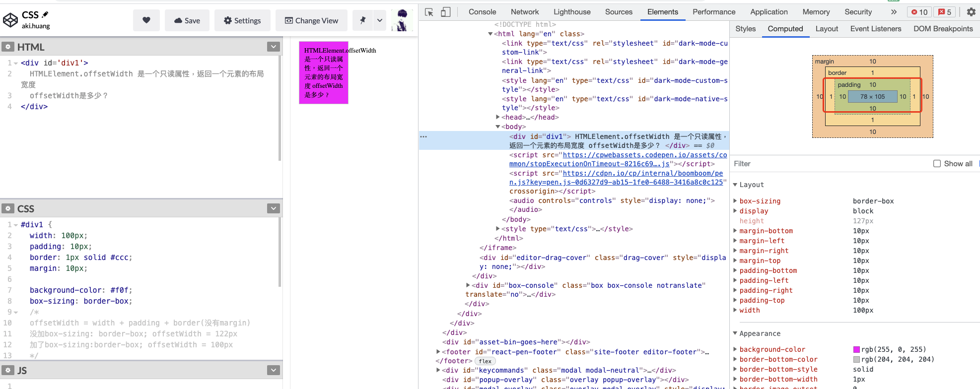Open the CSS panel dropdown chevron
This screenshot has height=389, width=980.
(273, 208)
